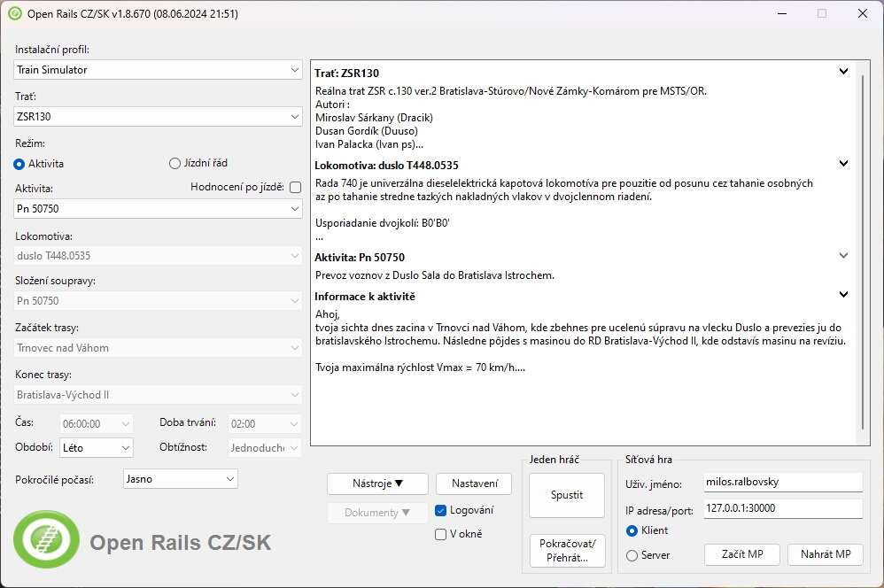Viewport: 884px width, 588px height.
Task: Open the Nástroje menu button
Action: (377, 484)
